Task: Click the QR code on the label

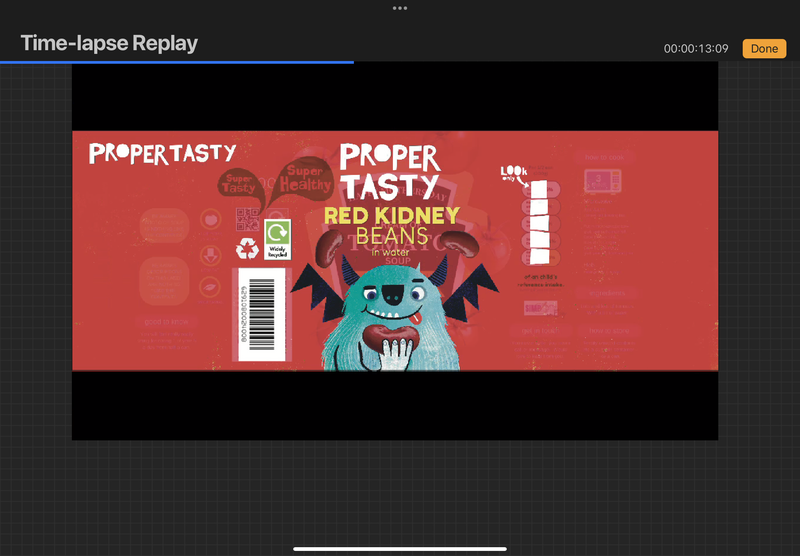Action: [247, 220]
